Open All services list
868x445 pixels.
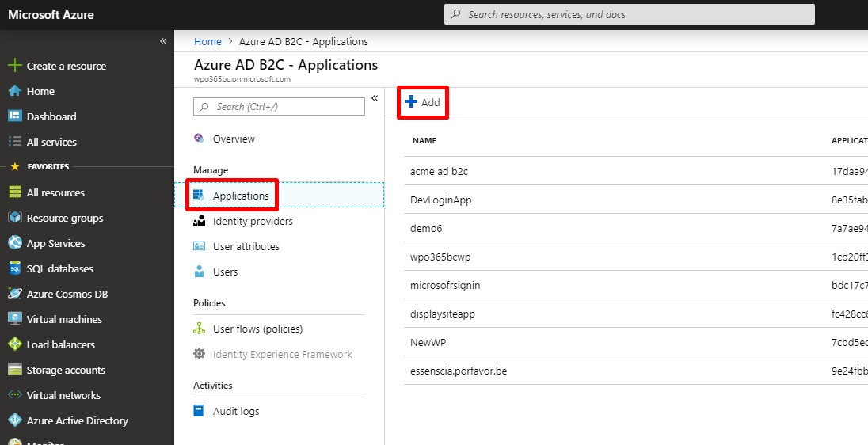(51, 142)
